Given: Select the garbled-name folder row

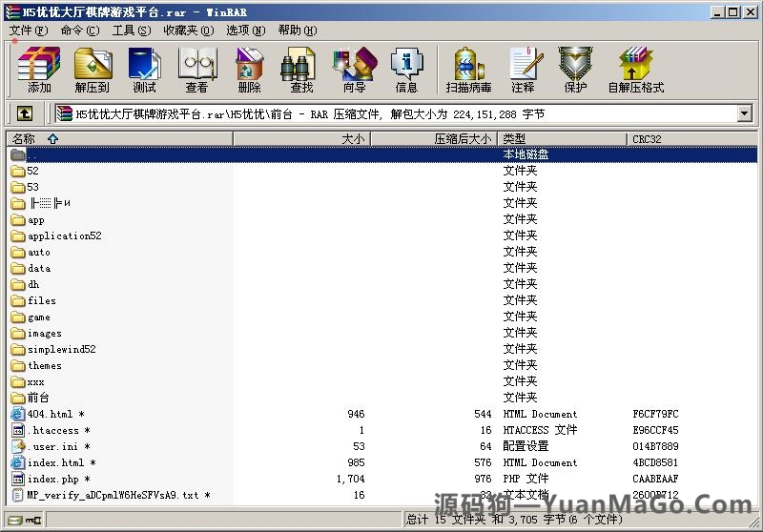Looking at the screenshot, I should [382, 203].
